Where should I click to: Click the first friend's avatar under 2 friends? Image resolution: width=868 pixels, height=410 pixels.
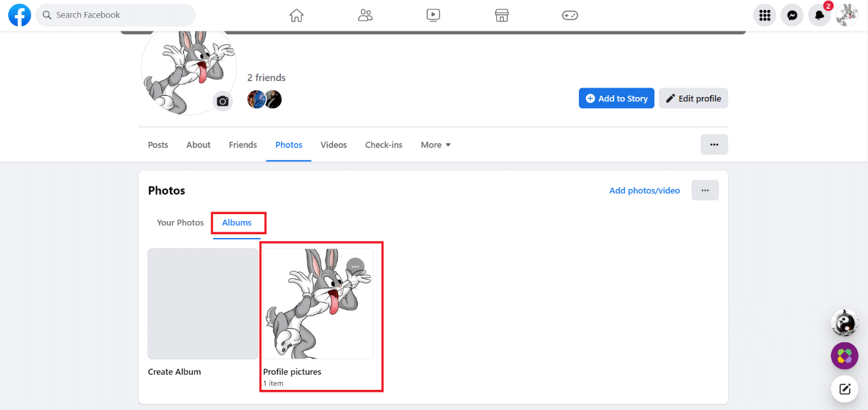tap(256, 99)
